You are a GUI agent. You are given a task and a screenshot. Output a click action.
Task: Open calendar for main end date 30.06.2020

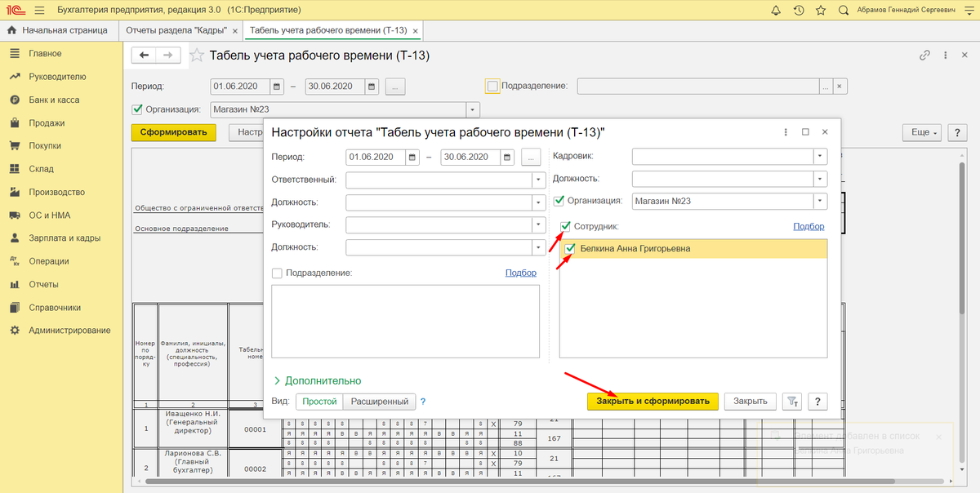[372, 86]
